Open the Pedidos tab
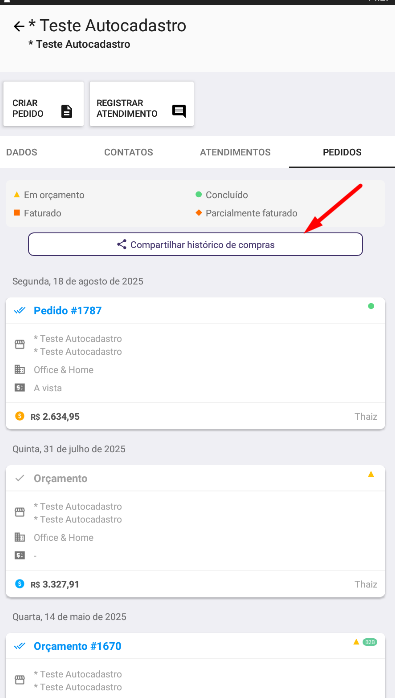 [342, 152]
